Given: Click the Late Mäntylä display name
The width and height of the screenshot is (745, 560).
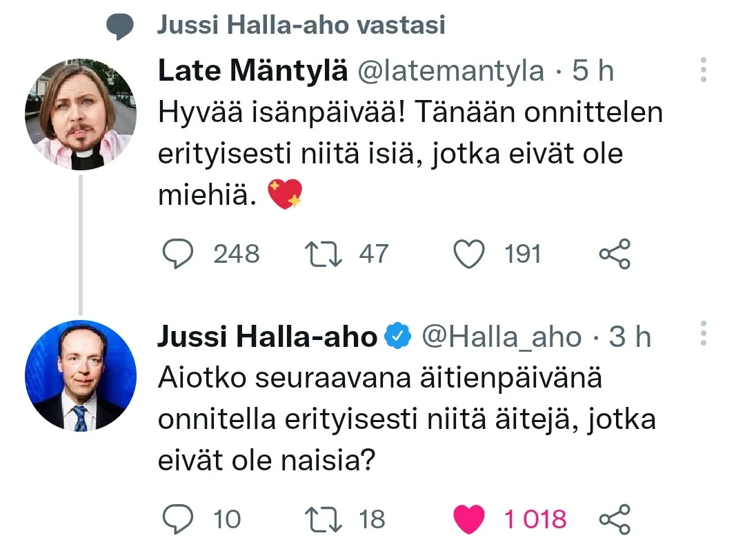Looking at the screenshot, I should pyautogui.click(x=252, y=70).
